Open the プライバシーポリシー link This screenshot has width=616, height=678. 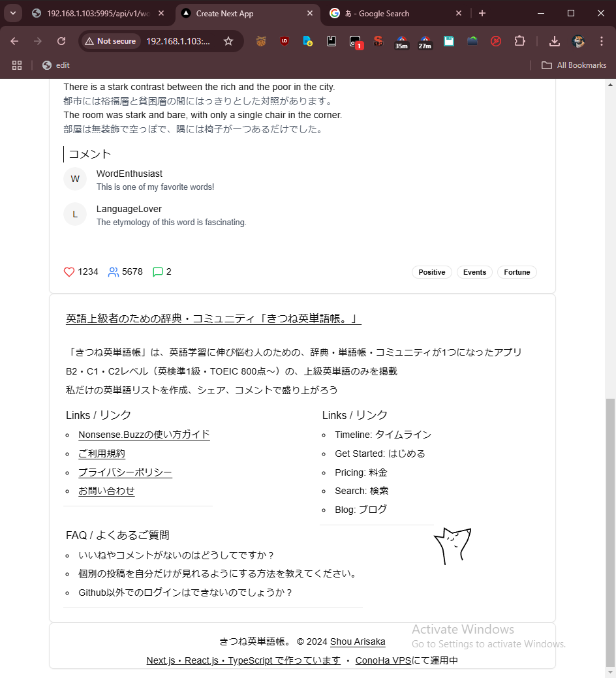point(125,472)
